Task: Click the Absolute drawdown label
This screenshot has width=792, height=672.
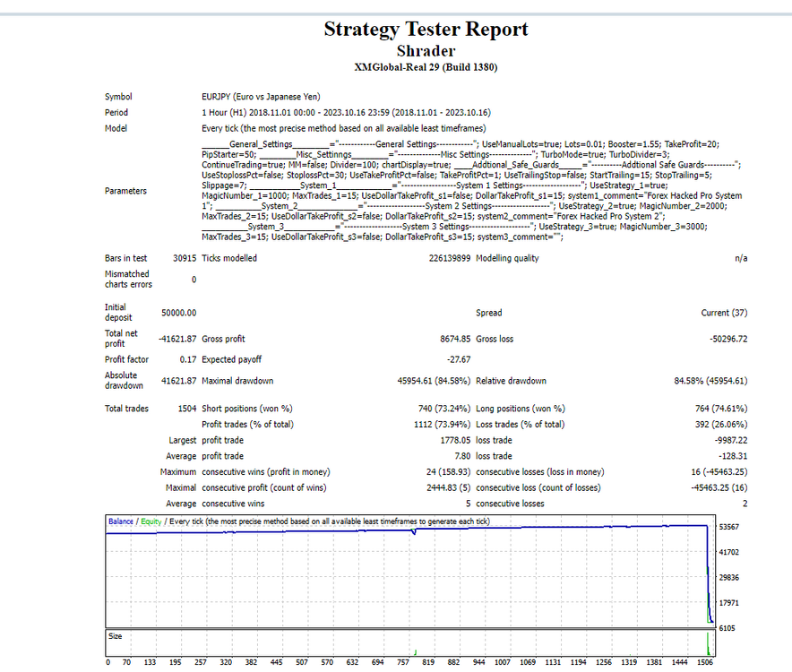Action: 124,381
